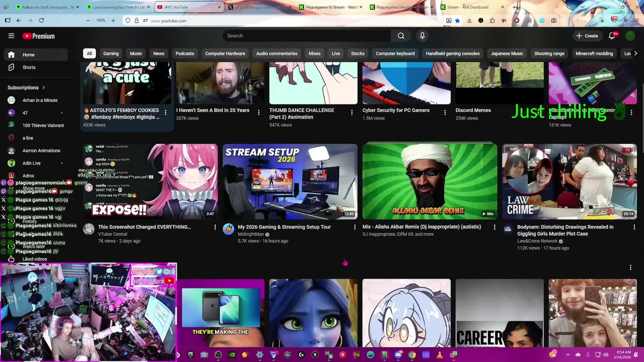Select the Japanese Music chip
Viewport: 644px width, 362px height.
[x=507, y=53]
